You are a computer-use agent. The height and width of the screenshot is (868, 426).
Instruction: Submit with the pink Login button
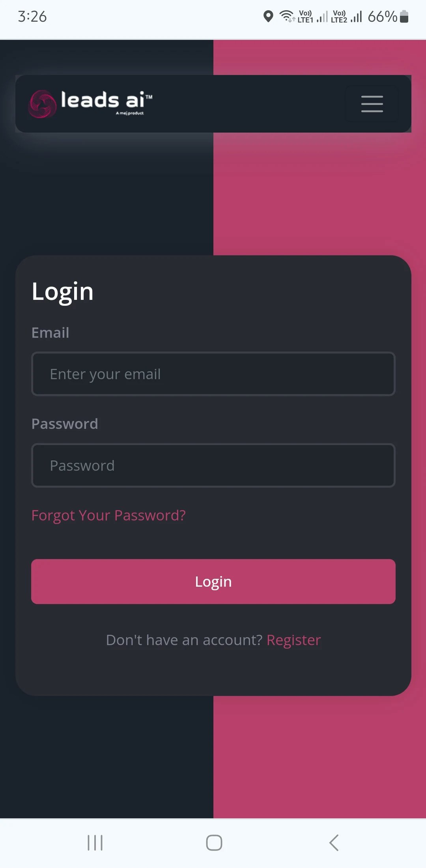213,581
